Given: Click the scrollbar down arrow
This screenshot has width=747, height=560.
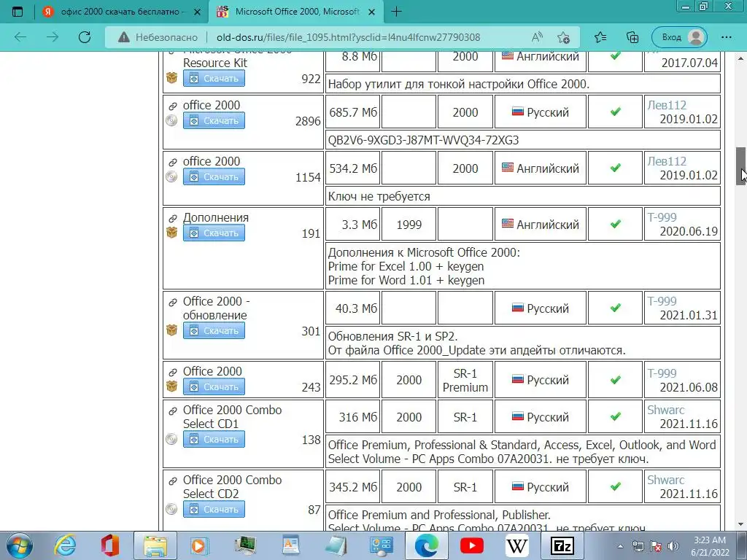Looking at the screenshot, I should click(x=741, y=524).
